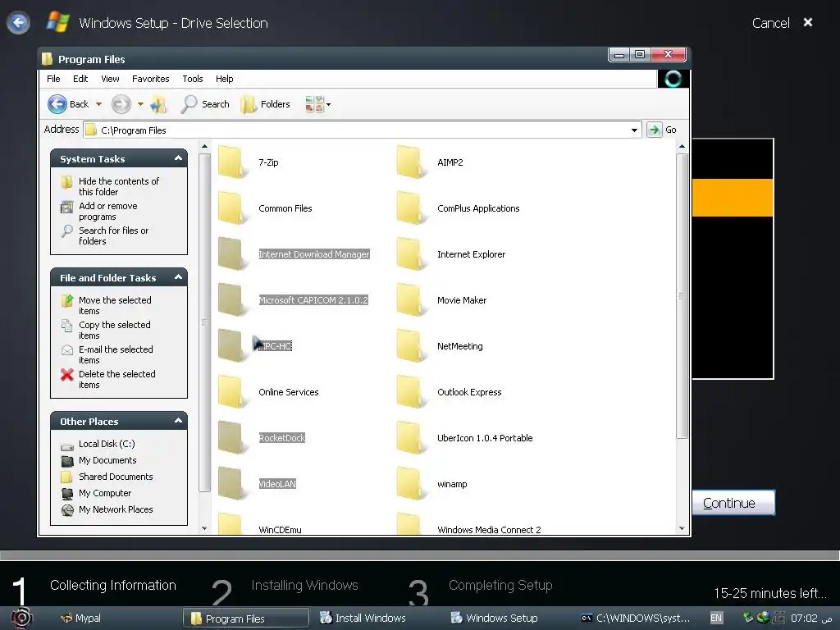
Task: Open Shared Documents in Other Places
Action: 116,477
